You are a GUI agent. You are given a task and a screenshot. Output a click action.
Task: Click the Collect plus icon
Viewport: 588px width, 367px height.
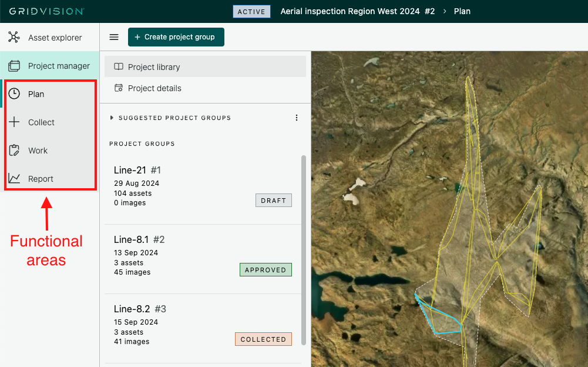(14, 122)
